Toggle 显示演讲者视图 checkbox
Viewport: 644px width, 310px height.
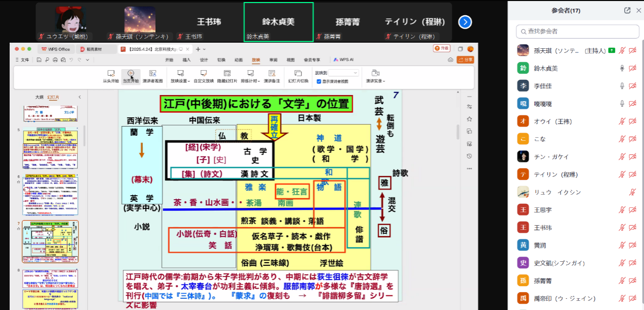319,81
